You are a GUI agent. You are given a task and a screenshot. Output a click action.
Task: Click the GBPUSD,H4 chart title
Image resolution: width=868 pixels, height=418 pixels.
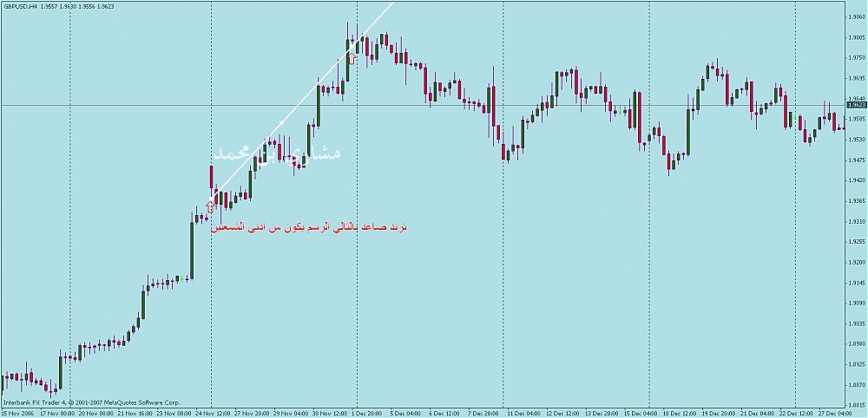(20, 6)
